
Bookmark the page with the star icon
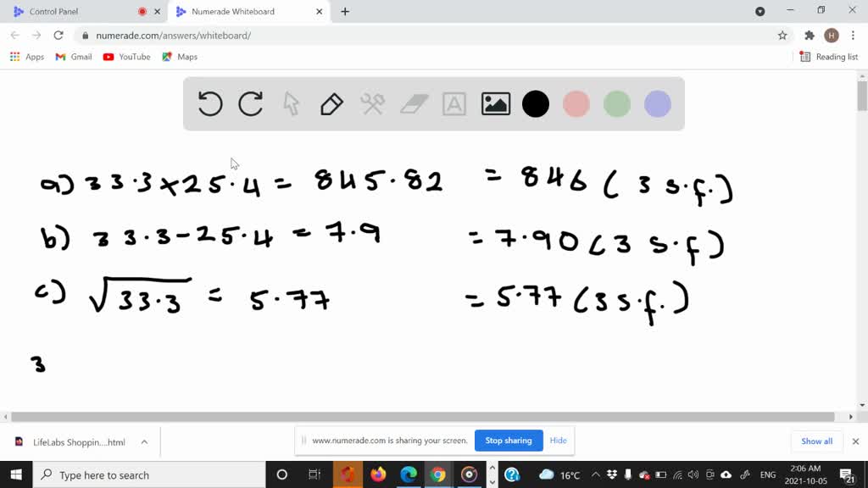[x=782, y=36]
